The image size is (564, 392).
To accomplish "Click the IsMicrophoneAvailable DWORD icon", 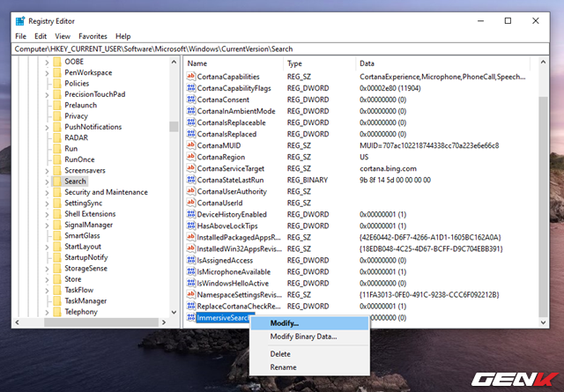I will pos(190,271).
